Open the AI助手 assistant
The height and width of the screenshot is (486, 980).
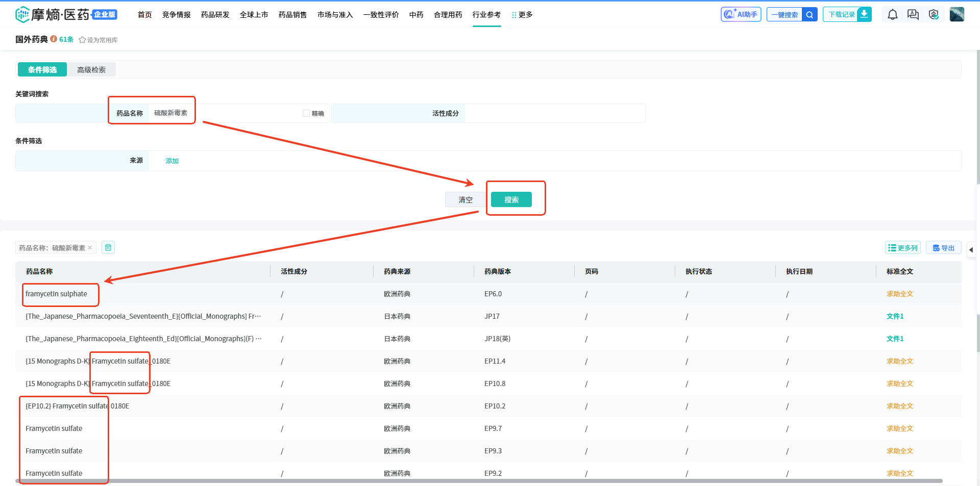click(x=741, y=14)
